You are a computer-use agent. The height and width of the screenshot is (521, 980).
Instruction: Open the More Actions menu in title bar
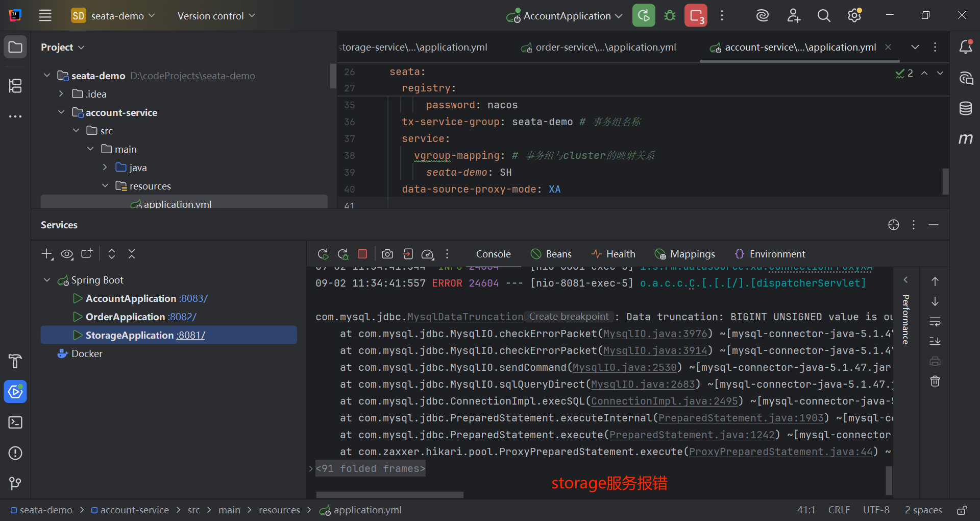[722, 15]
